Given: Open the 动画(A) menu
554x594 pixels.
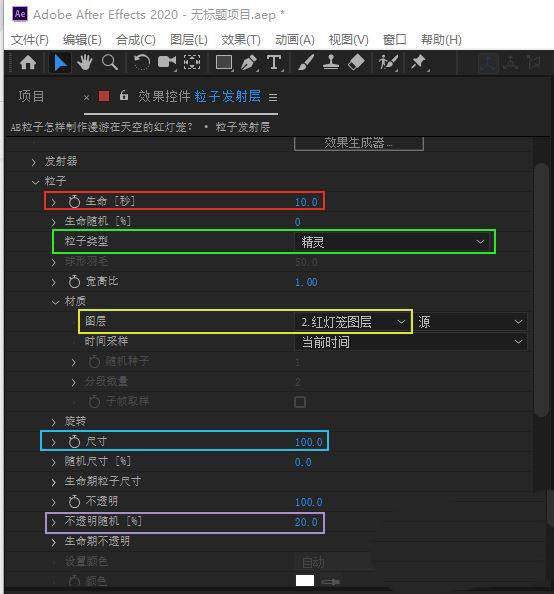Looking at the screenshot, I should coord(295,40).
